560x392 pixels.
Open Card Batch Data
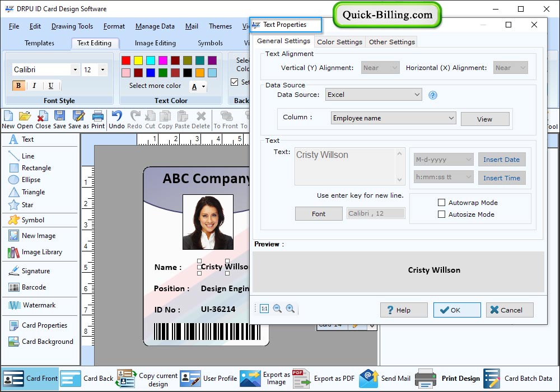click(518, 379)
